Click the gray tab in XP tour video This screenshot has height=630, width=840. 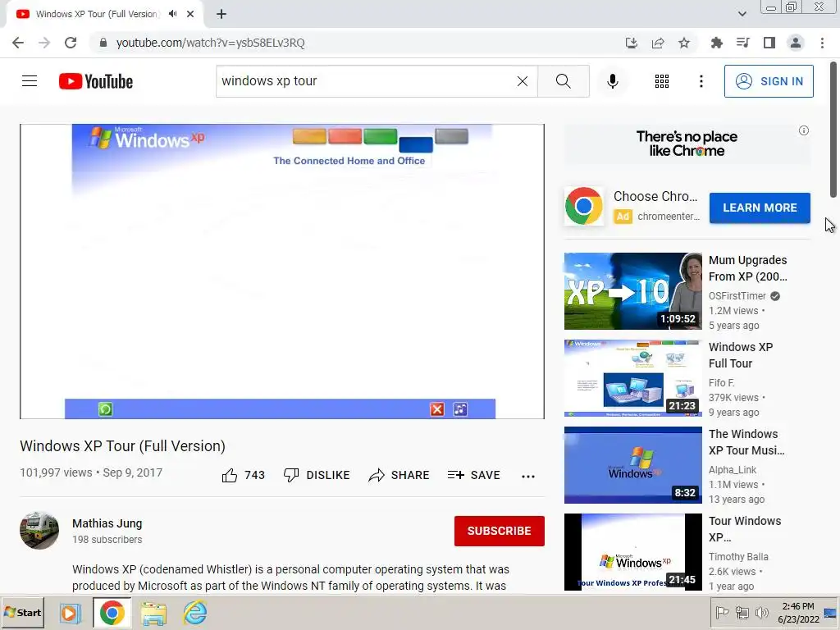[x=452, y=136]
